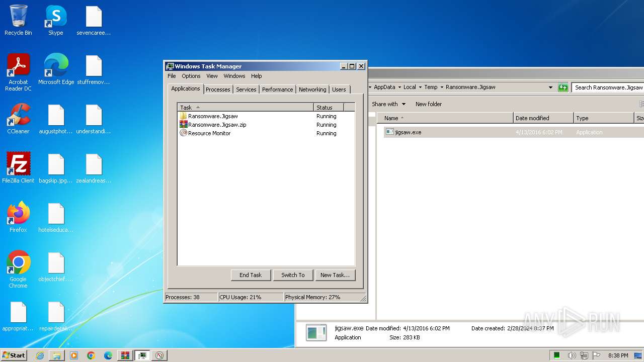Select Ransomware.Jigsaw.zip task row
Viewport: 644px width, 362px height.
[266, 125]
